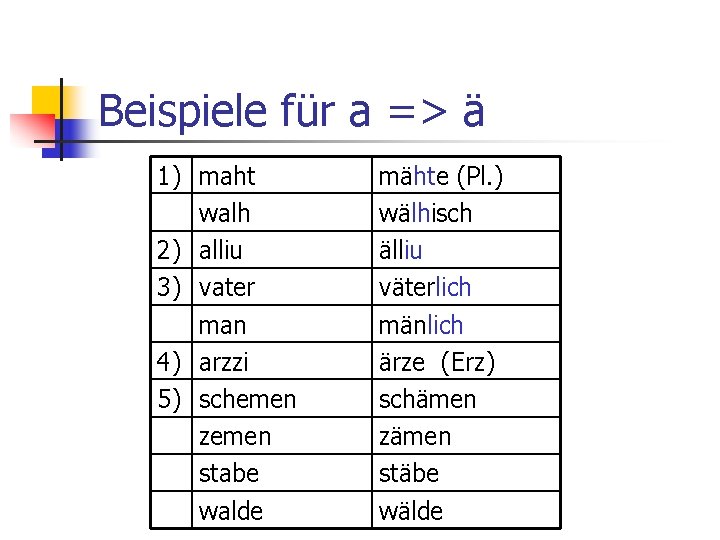Screen dimensions: 720x540
Task: Select the cell containing 'maht'
Action: (227, 177)
